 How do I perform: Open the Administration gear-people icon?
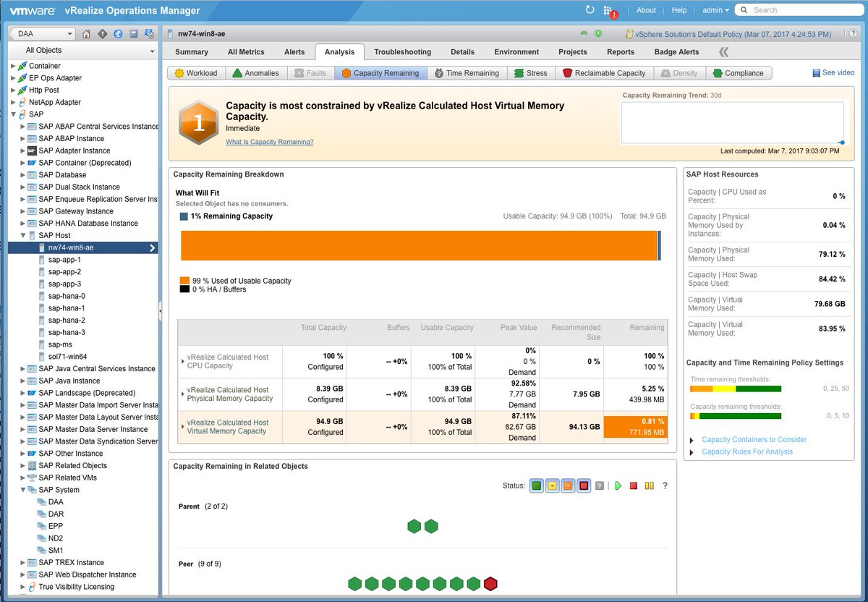point(149,34)
